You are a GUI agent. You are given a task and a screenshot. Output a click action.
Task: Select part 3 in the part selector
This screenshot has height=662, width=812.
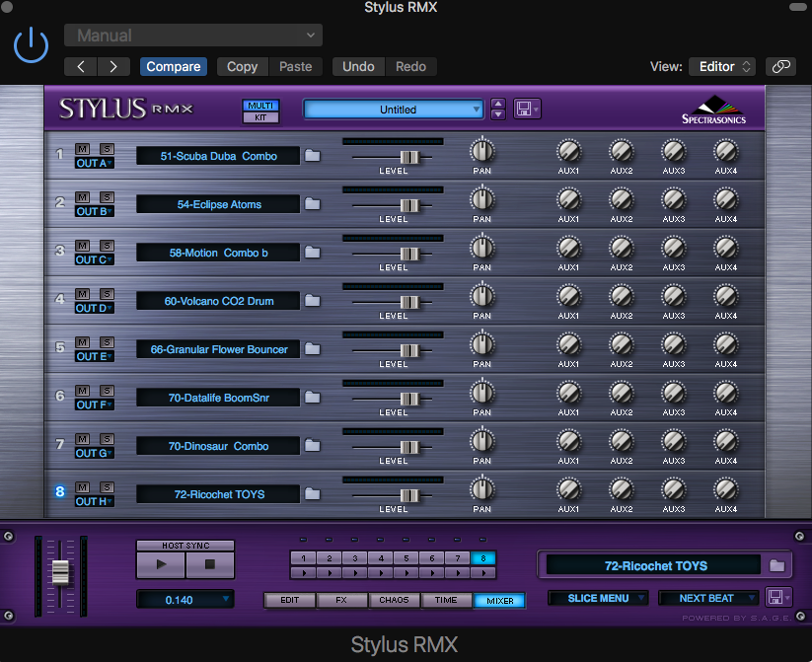[355, 557]
